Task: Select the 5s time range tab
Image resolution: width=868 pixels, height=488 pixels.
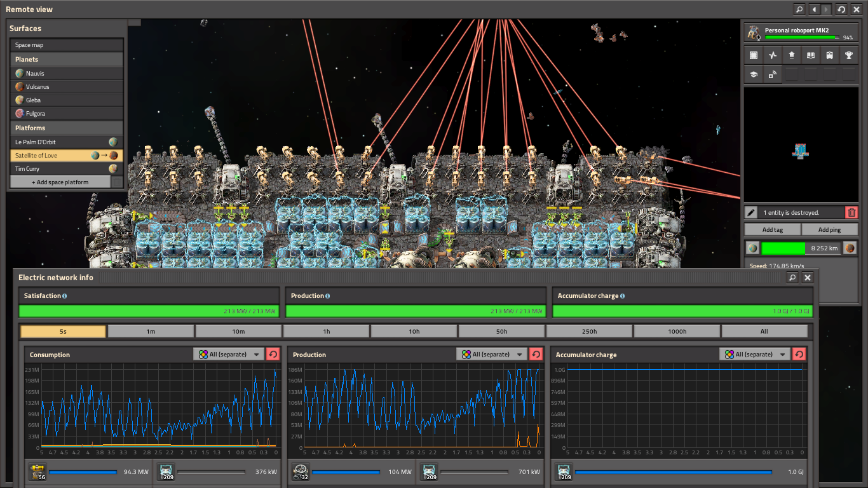Action: 63,331
